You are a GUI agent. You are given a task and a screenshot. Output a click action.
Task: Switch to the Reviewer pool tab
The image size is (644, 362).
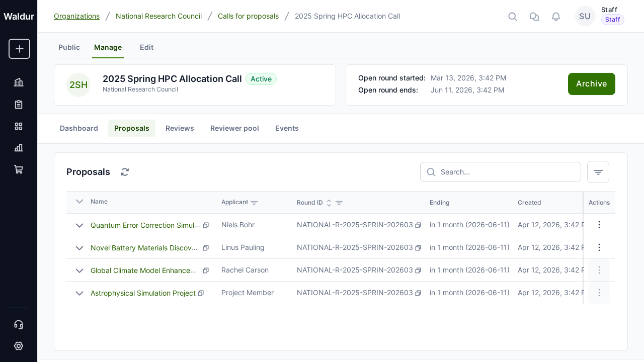tap(234, 128)
